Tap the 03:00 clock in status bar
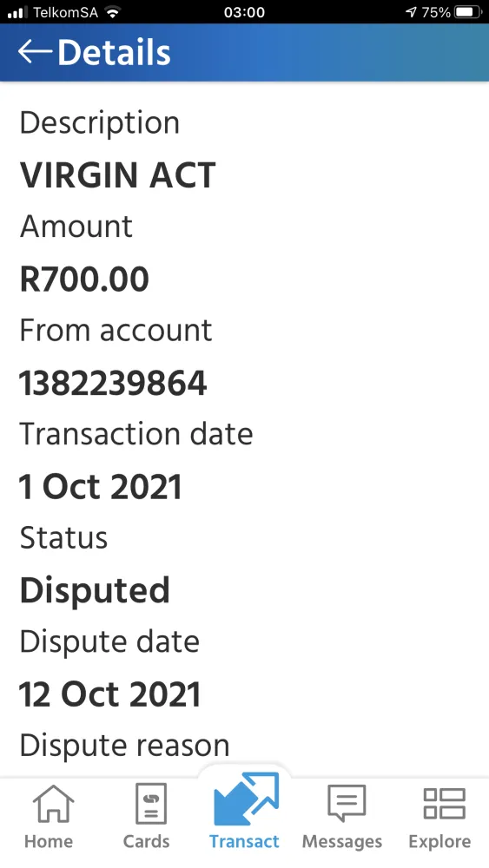489x868 pixels. [244, 11]
